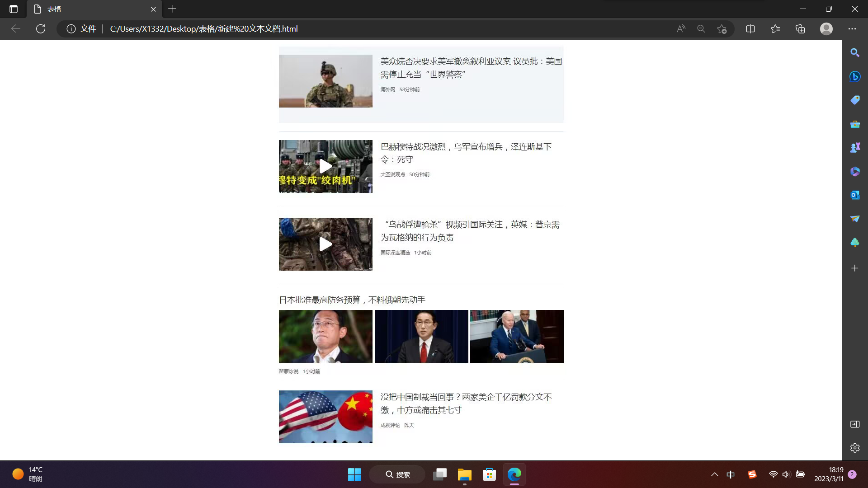The height and width of the screenshot is (488, 868).
Task: Click the podium speech photo
Action: coord(517,336)
